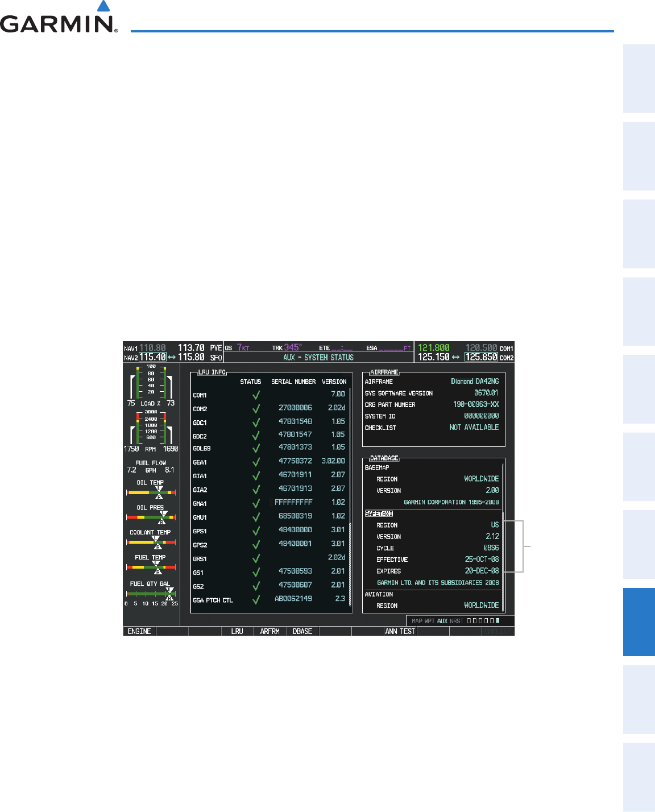
Task: Select the highlighted SAFETAXI database entry
Action: pyautogui.click(x=379, y=513)
